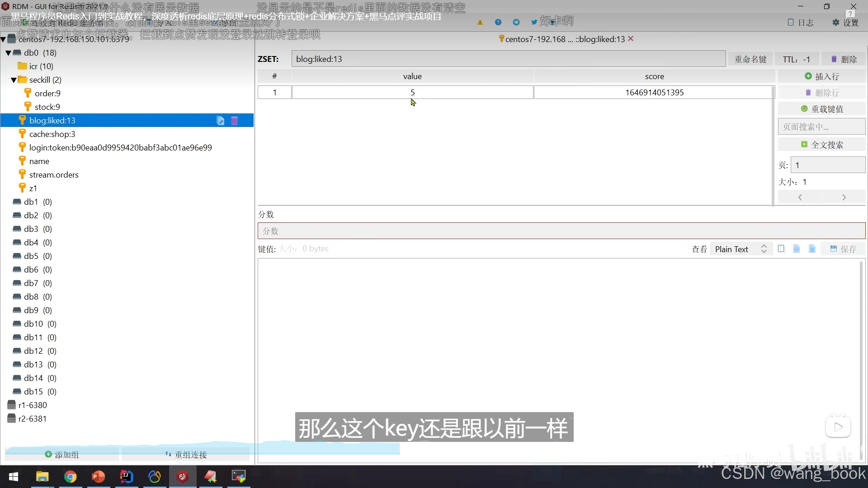This screenshot has width=868, height=488.
Task: Click the 删除 delete key button
Action: pyautogui.click(x=844, y=59)
